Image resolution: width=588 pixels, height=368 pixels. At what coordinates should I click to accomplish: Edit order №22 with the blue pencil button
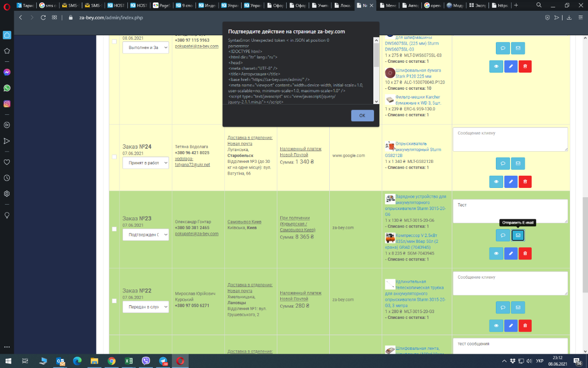[511, 325]
